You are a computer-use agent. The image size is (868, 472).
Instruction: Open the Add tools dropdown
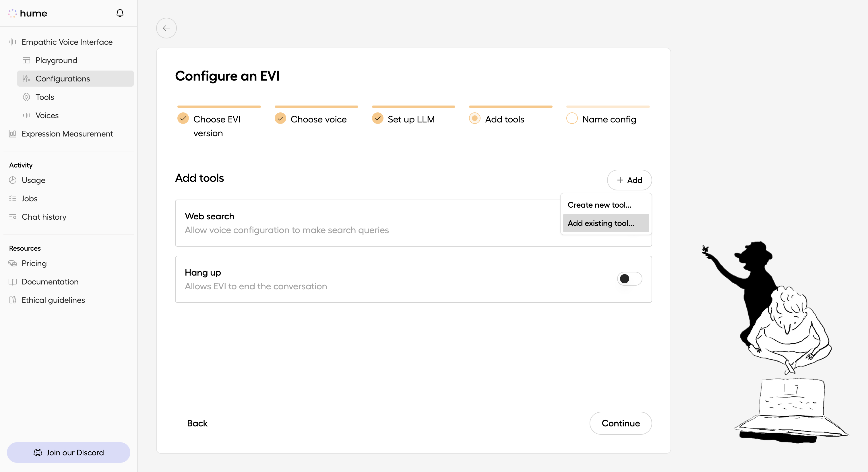click(x=629, y=180)
